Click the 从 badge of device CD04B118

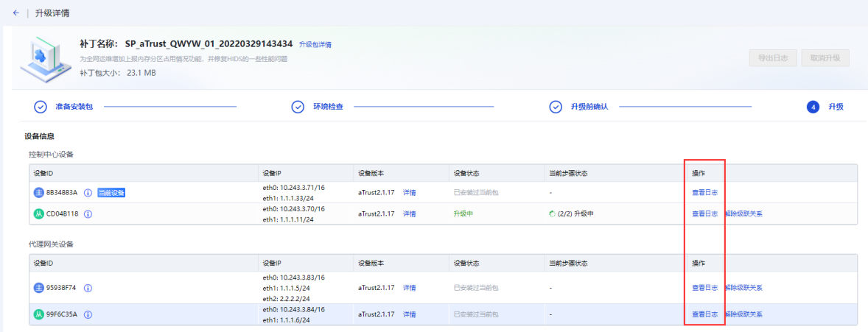point(39,214)
